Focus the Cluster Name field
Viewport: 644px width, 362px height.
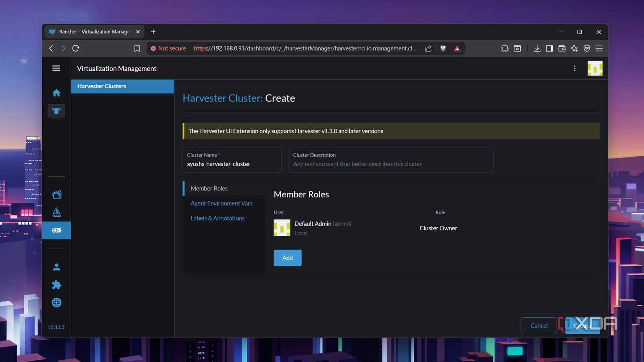coord(232,160)
